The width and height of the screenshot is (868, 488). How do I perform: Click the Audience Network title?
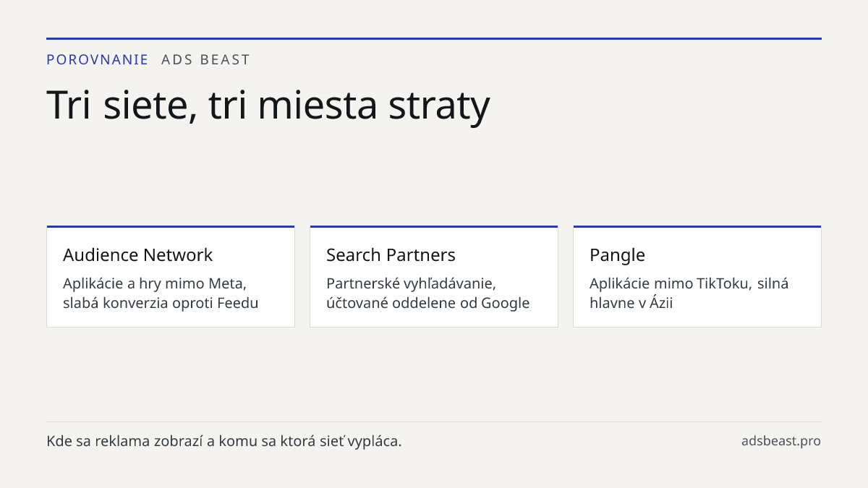pos(138,255)
